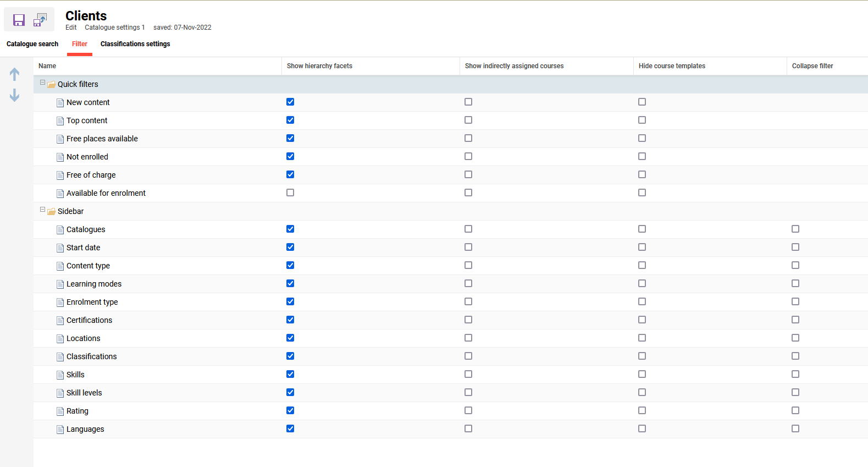Click the document icon beside Languages
The width and height of the screenshot is (868, 467).
[60, 430]
